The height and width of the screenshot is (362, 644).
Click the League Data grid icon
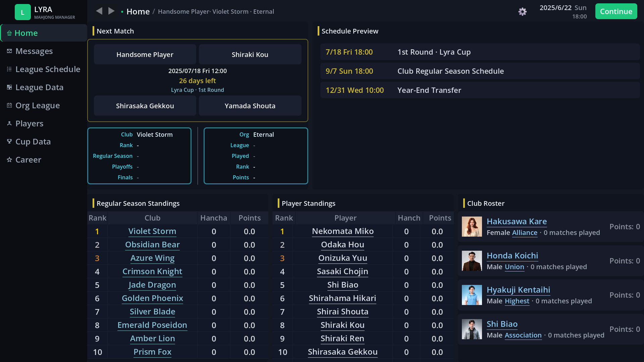(x=9, y=87)
